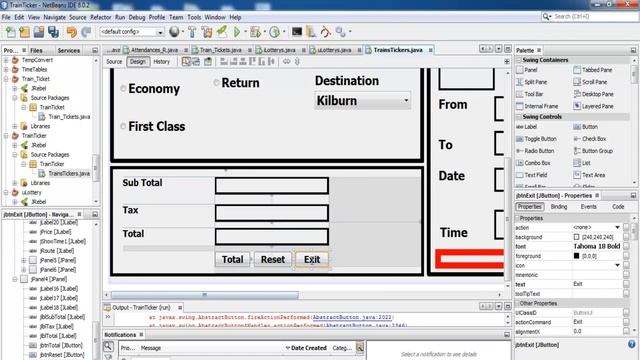Image resolution: width=640 pixels, height=360 pixels.
Task: Undo the last action
Action: click(x=71, y=32)
